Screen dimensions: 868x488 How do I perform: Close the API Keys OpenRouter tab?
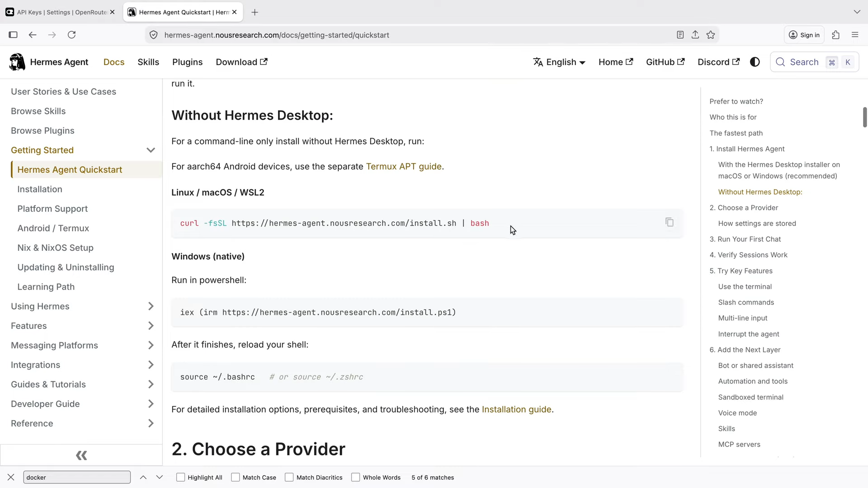coord(112,12)
